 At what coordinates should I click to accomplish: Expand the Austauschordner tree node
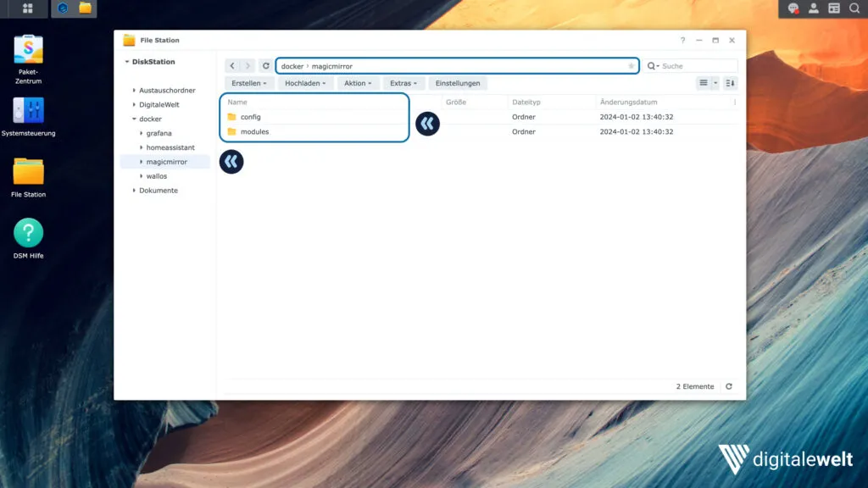click(134, 90)
